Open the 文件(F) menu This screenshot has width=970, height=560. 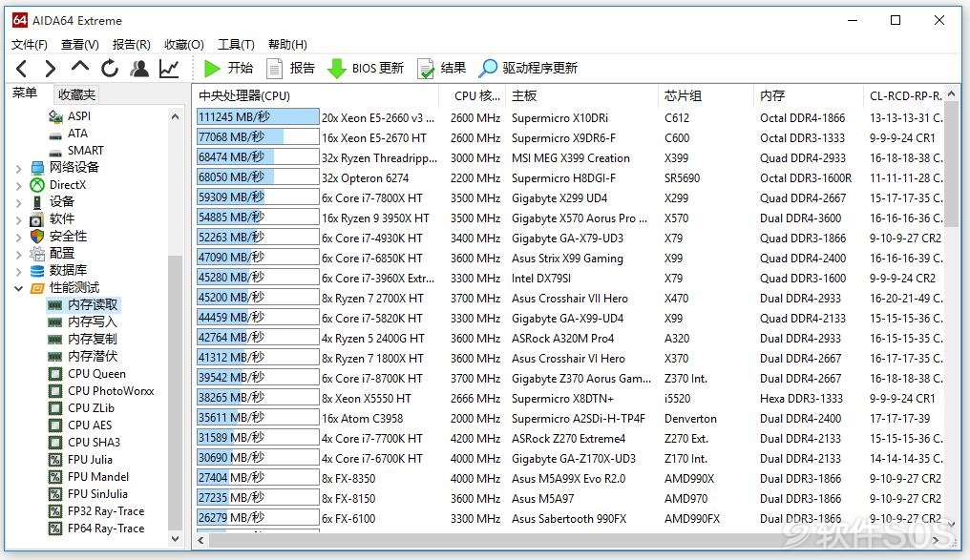click(29, 45)
